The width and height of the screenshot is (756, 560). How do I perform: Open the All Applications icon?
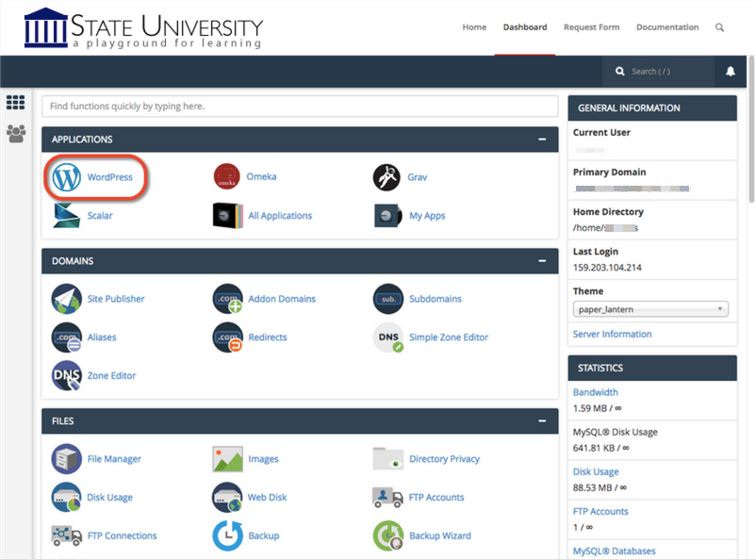(x=227, y=215)
